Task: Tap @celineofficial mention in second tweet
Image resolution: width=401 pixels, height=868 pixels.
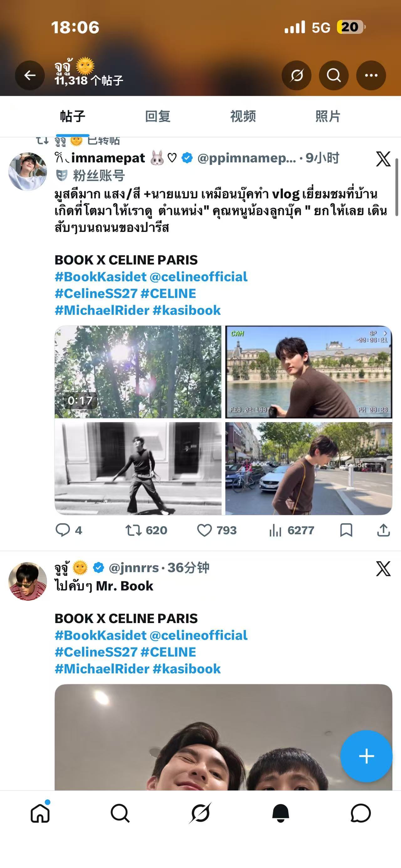Action: (x=198, y=635)
